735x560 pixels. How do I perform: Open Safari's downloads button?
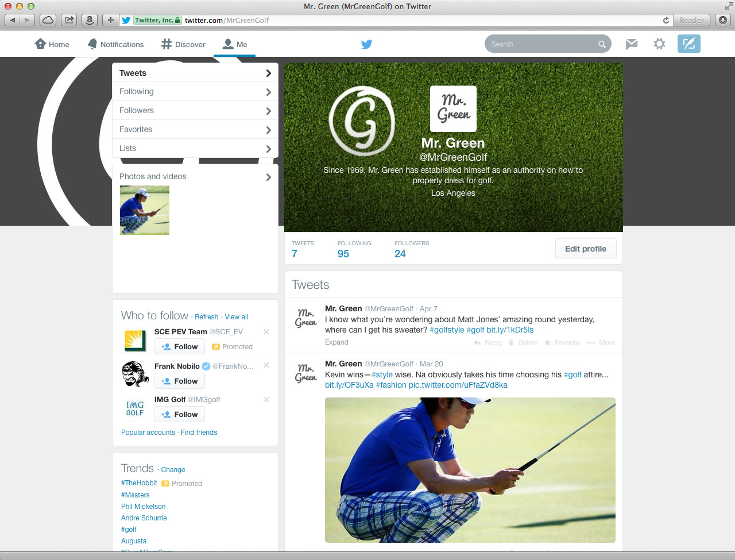tap(723, 20)
